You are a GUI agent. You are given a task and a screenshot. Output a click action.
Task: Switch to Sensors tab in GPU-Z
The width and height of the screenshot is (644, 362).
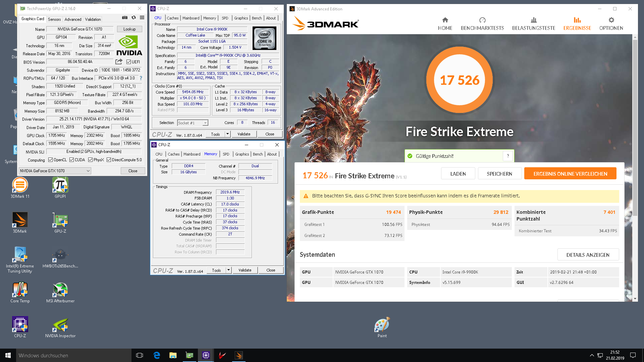(x=54, y=19)
